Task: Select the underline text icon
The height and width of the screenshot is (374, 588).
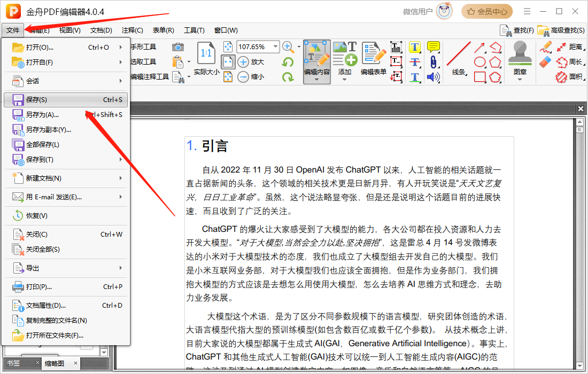Action: point(414,77)
